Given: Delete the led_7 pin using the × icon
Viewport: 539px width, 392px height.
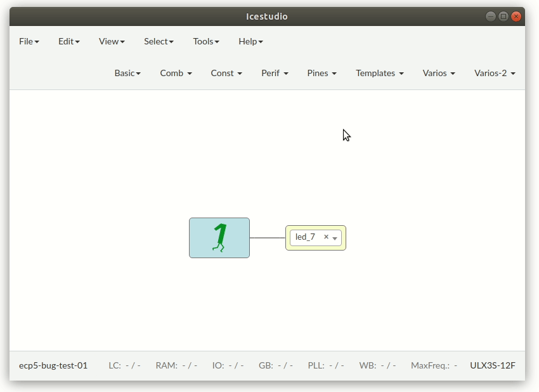Looking at the screenshot, I should (325, 237).
